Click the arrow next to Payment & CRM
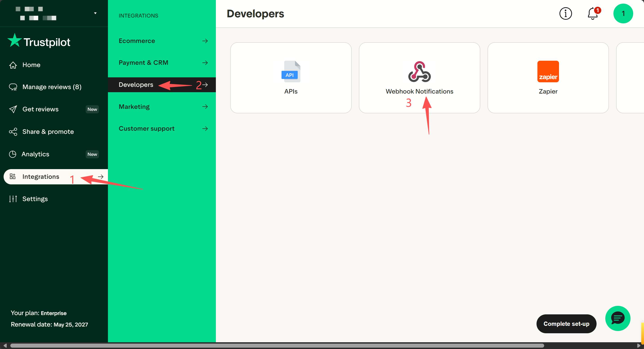 [x=205, y=63]
